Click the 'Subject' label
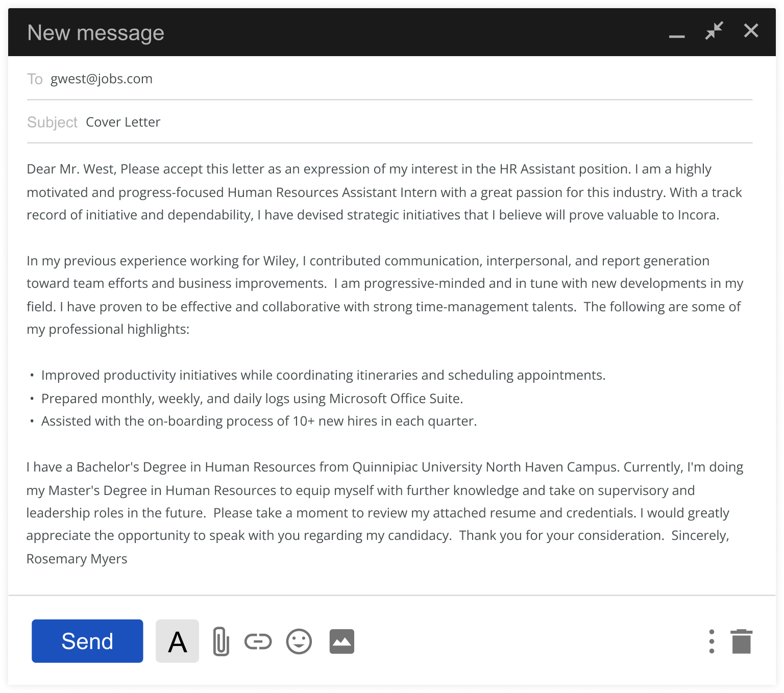The height and width of the screenshot is (693, 784). tap(52, 122)
